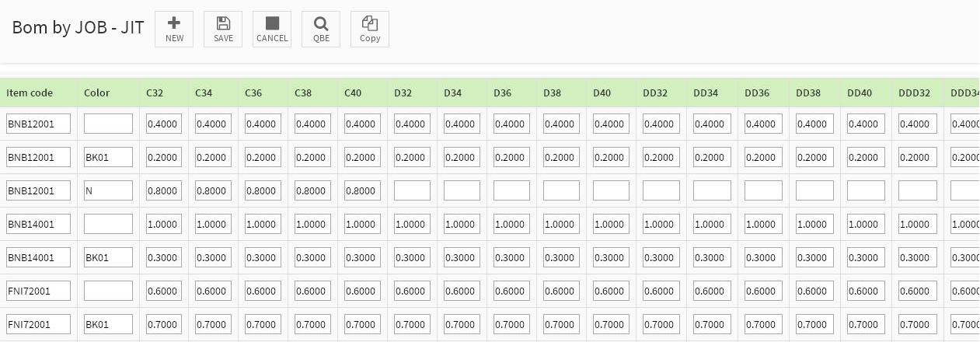
Task: Click the empty Color field in first row
Action: click(x=108, y=124)
